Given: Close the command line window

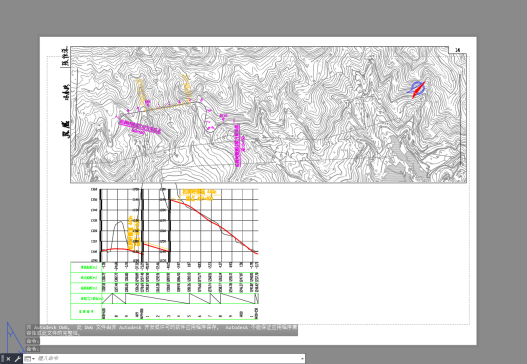Looking at the screenshot, I should 8,359.
